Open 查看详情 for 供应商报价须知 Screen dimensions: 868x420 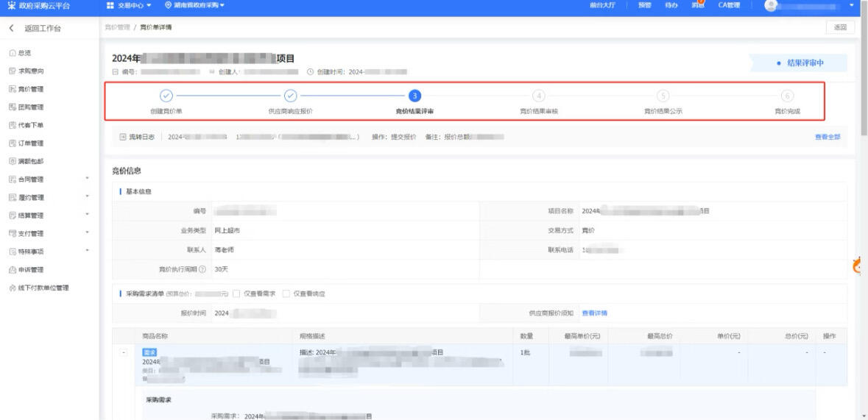[594, 313]
